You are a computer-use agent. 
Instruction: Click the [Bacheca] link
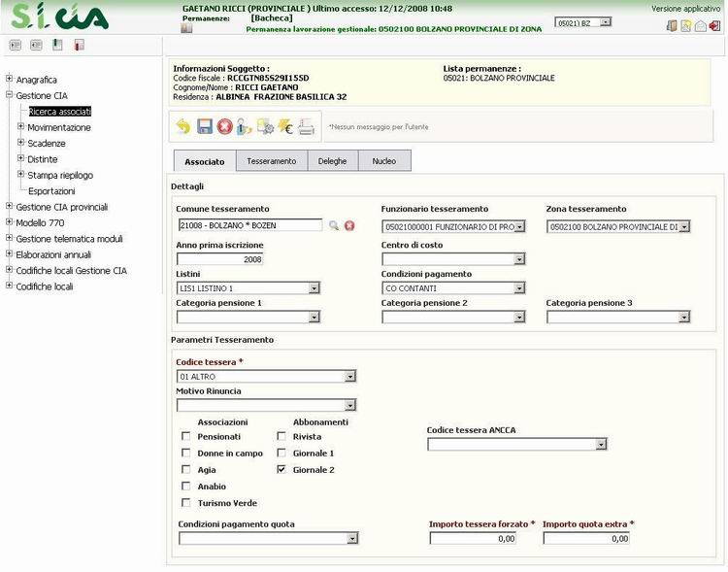[x=272, y=18]
